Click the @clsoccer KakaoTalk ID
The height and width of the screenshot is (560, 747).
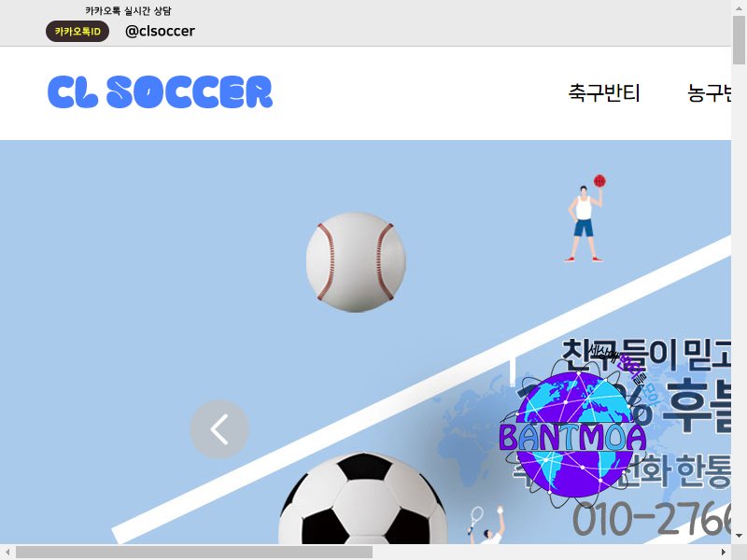tap(160, 32)
